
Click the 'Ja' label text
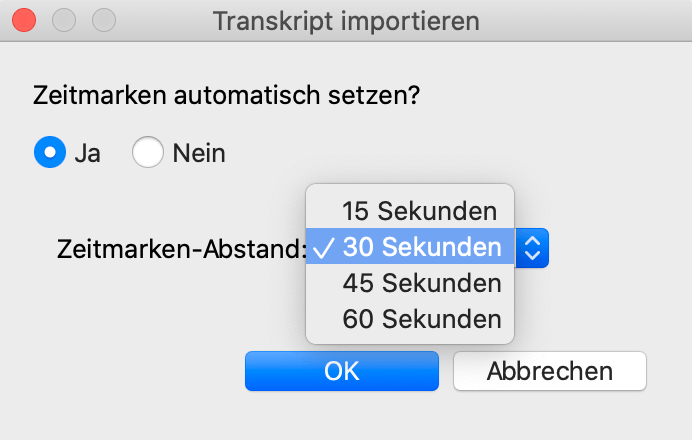(x=87, y=154)
